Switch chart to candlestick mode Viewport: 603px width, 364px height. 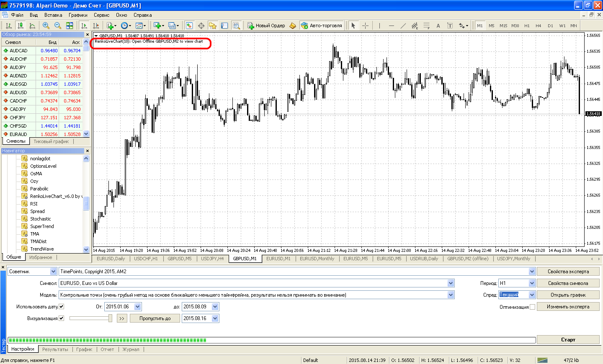(x=21, y=26)
